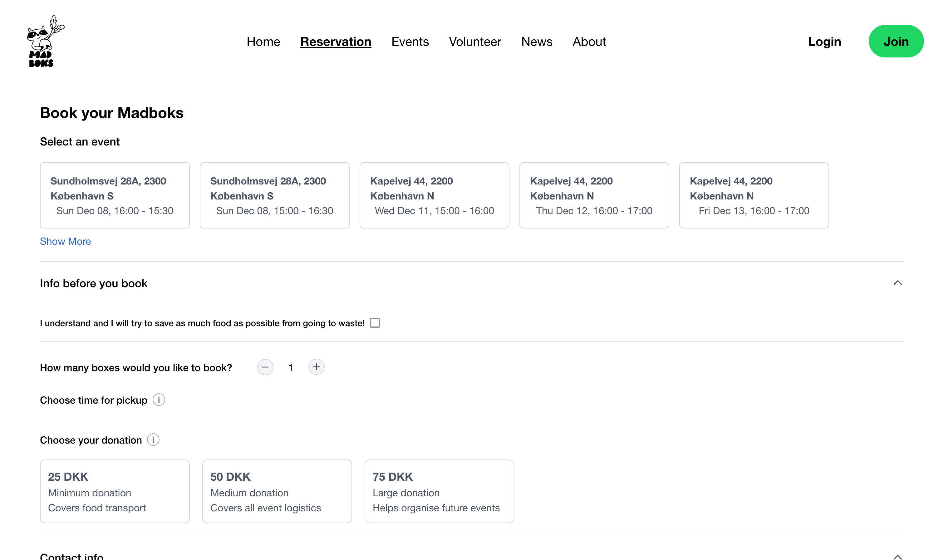Select the 25 DKK minimum donation

[x=115, y=491]
